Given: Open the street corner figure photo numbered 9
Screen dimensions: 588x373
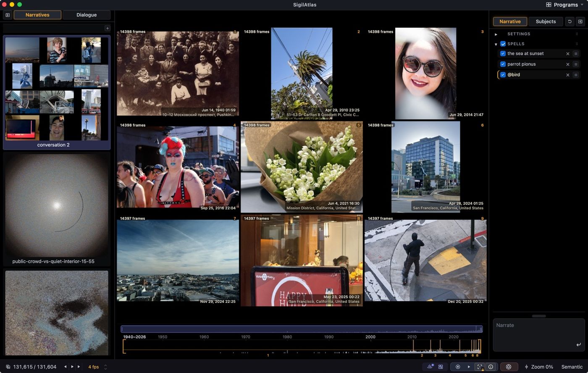Looking at the screenshot, I should tap(425, 260).
